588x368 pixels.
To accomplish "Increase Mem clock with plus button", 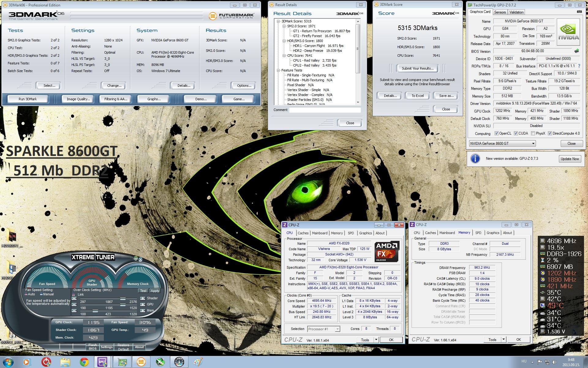I will (143, 311).
